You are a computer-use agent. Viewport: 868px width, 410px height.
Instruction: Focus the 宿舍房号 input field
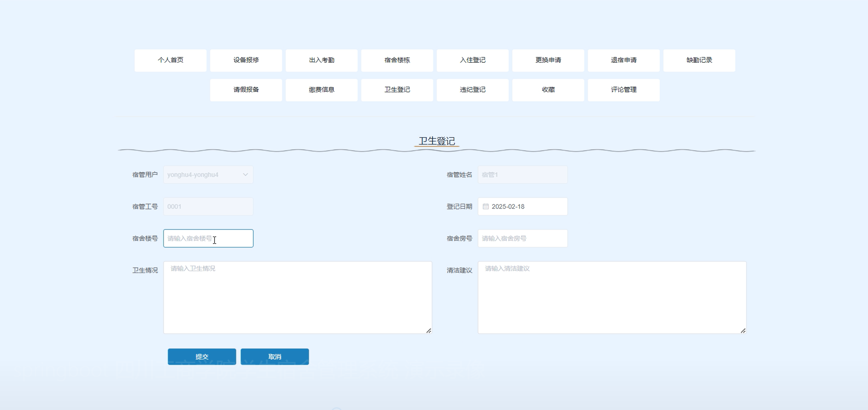[x=523, y=238]
